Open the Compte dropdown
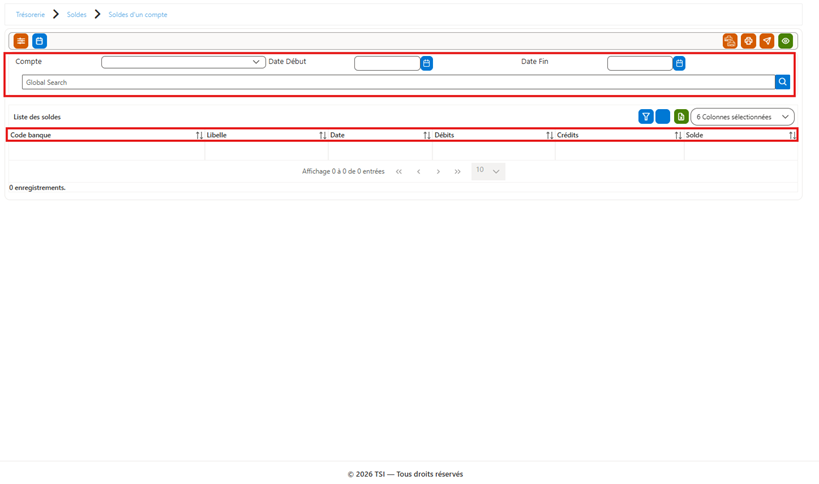The image size is (819, 484). pos(183,62)
